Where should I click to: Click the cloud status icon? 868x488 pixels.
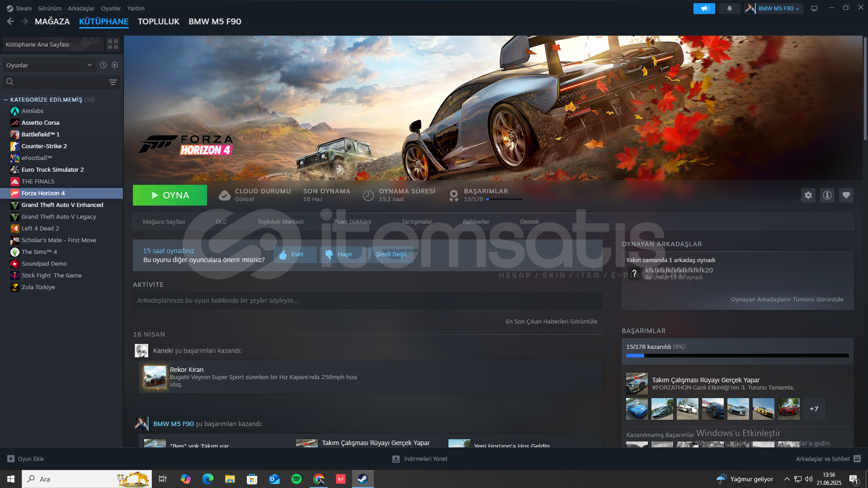point(225,195)
